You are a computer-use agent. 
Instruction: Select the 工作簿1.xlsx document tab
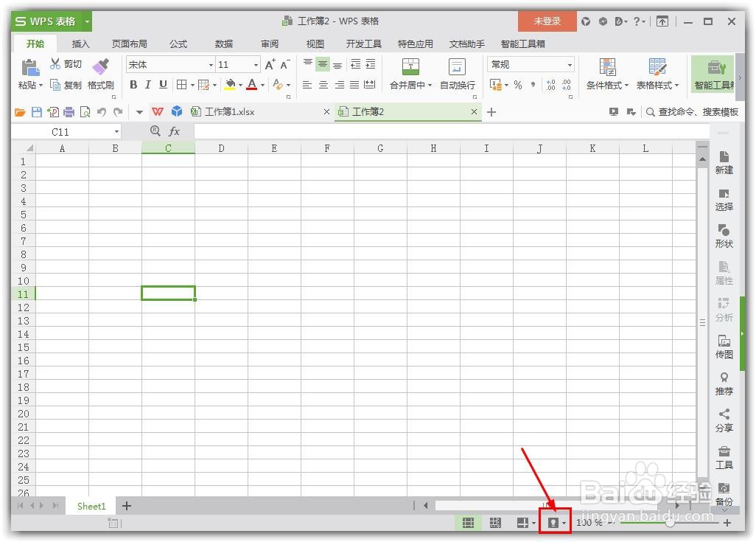pyautogui.click(x=228, y=112)
